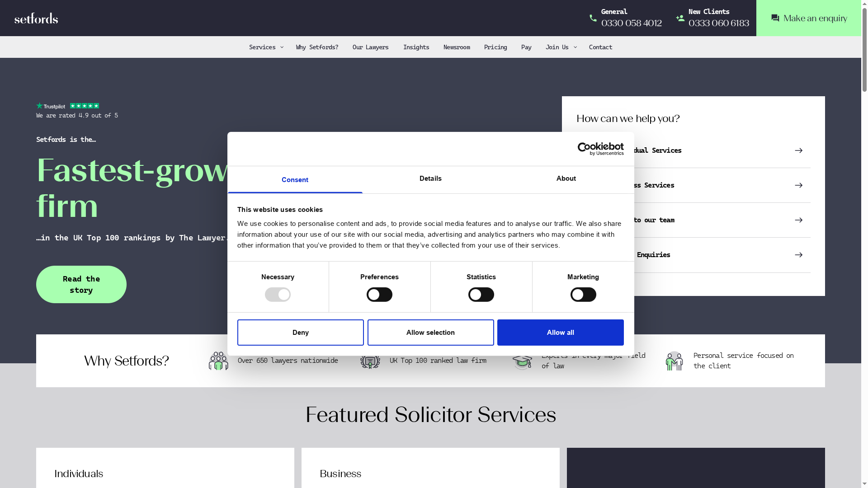The image size is (868, 488).
Task: Open the 'to our team' arrow expander
Action: coord(799,220)
